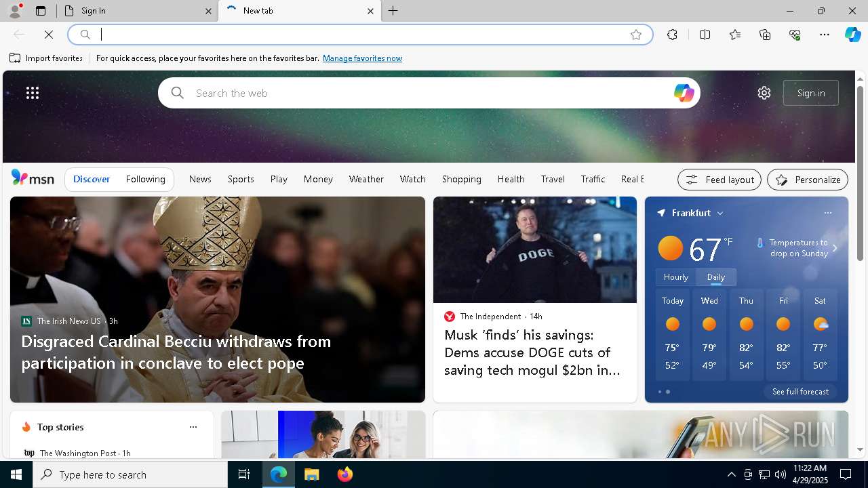Open weather card more options ellipsis
868x488 pixels.
tap(827, 213)
